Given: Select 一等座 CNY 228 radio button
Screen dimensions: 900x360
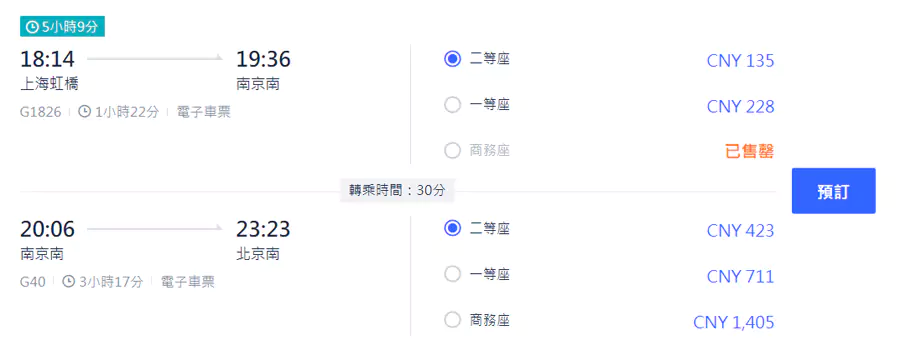Looking at the screenshot, I should (x=452, y=105).
